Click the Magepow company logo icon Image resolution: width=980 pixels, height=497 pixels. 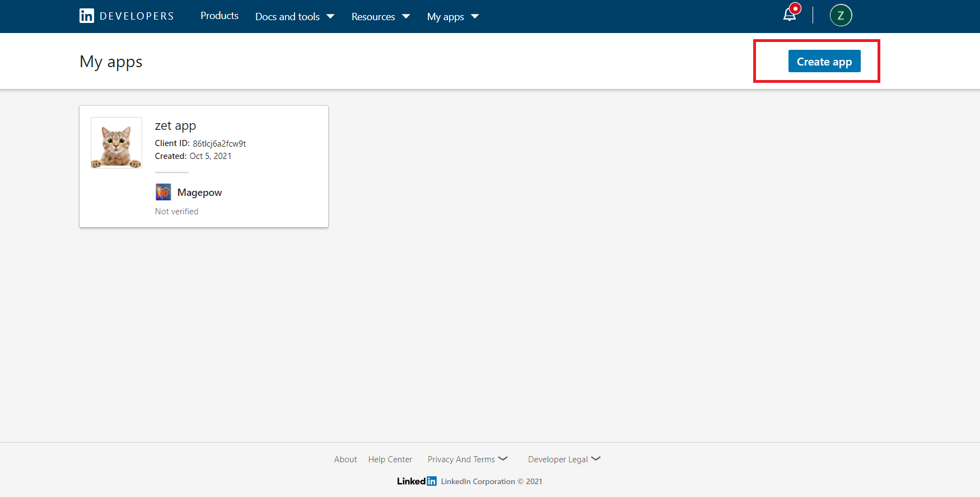[163, 192]
